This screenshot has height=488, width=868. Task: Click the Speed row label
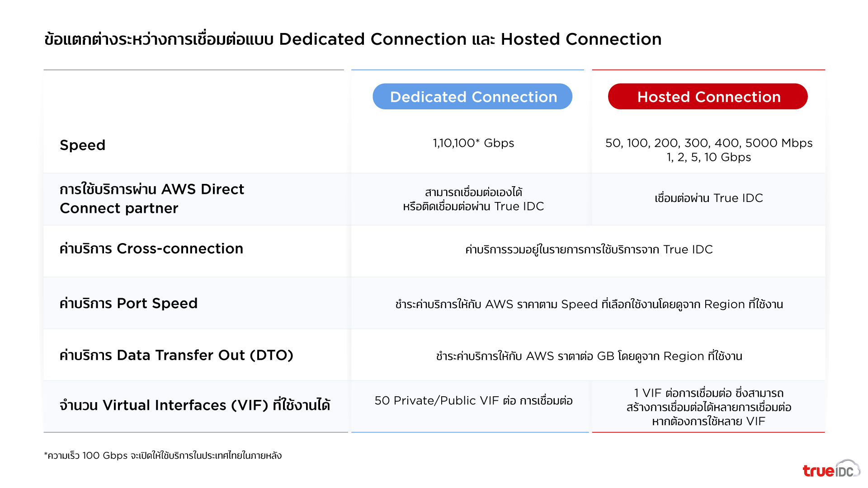tap(83, 145)
